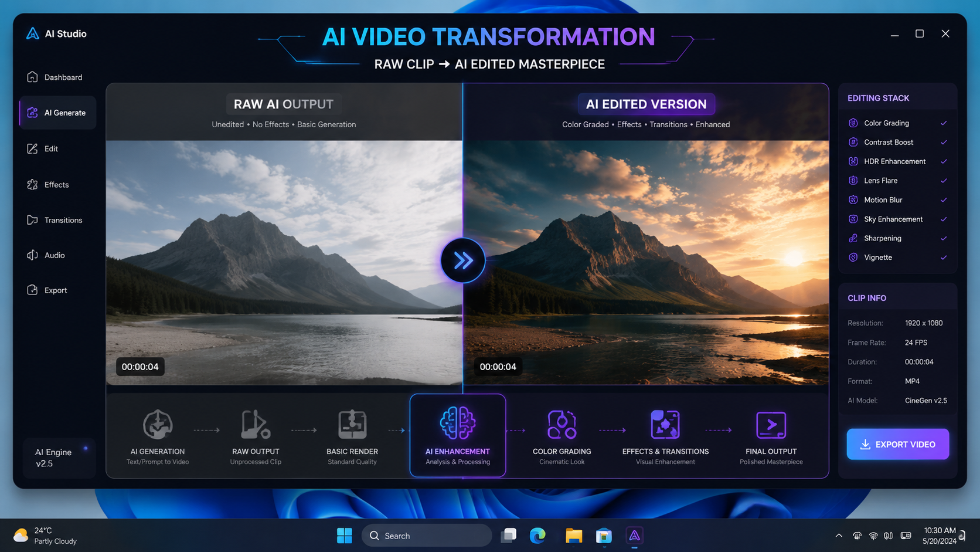Click the Editing Stack heading
Image resolution: width=980 pixels, height=552 pixels.
(x=879, y=98)
